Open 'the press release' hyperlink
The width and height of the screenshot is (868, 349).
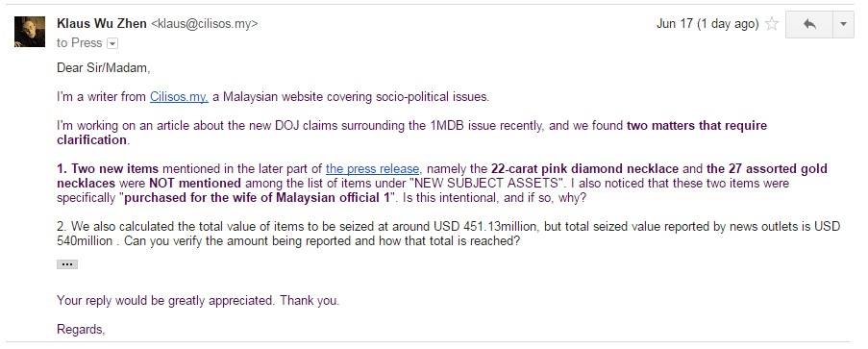[374, 169]
